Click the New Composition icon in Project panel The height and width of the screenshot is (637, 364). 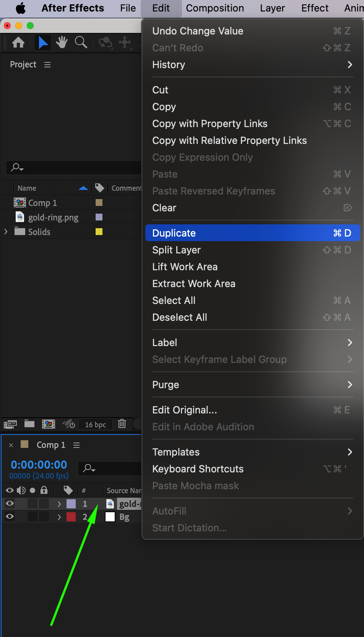point(48,424)
